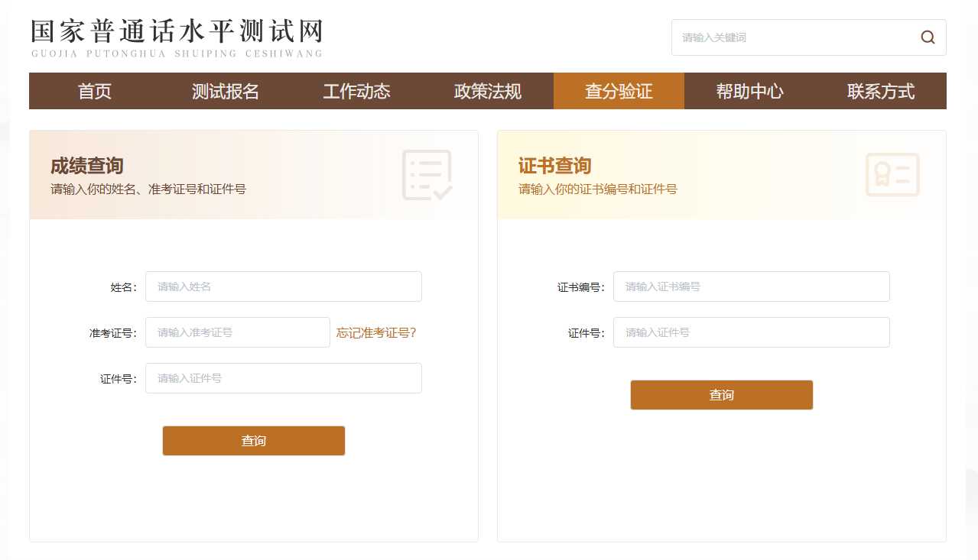Click the 成绩查询 heading
The height and width of the screenshot is (560, 978).
pyautogui.click(x=87, y=166)
